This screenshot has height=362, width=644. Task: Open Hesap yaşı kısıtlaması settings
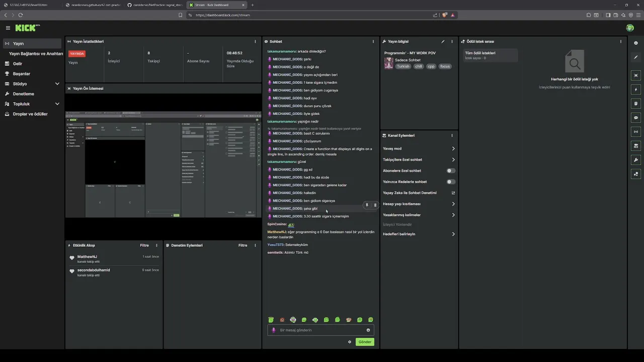click(419, 204)
